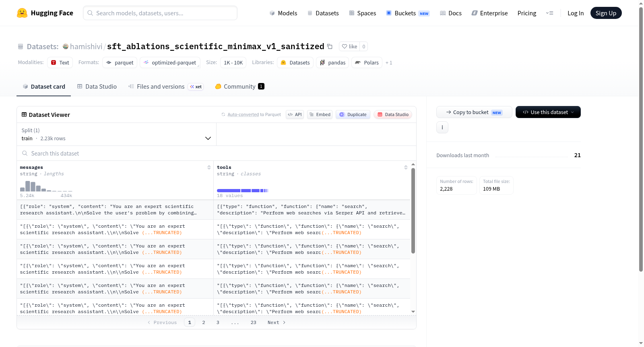Click the Copy to bucket button
Image resolution: width=644 pixels, height=347 pixels.
pyautogui.click(x=474, y=112)
